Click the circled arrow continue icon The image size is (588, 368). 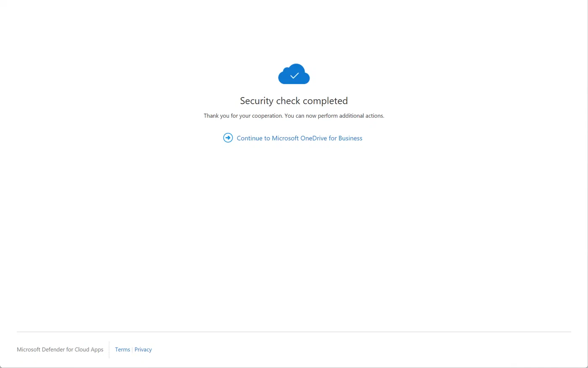228,138
